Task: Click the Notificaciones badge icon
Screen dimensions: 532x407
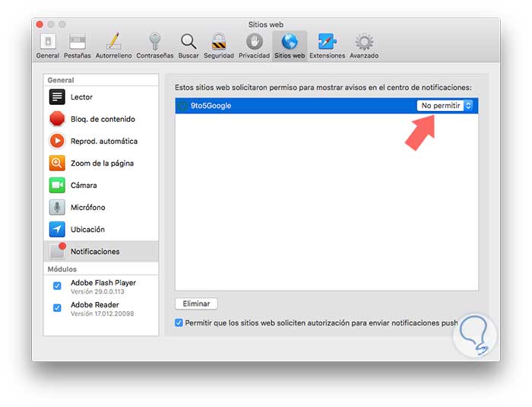Action: tap(57, 251)
